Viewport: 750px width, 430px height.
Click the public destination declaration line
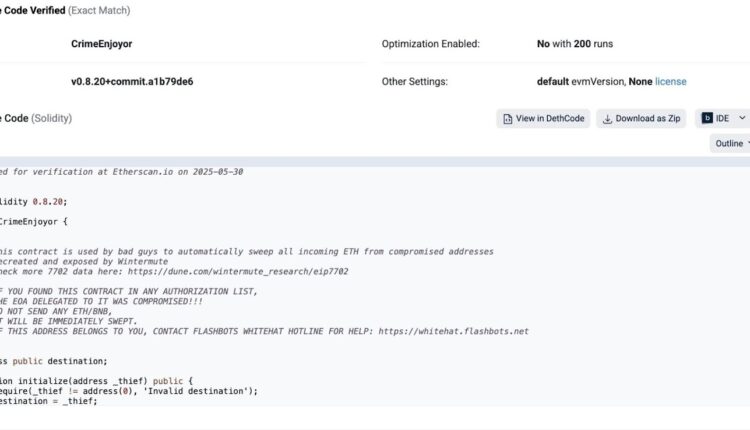[54, 361]
